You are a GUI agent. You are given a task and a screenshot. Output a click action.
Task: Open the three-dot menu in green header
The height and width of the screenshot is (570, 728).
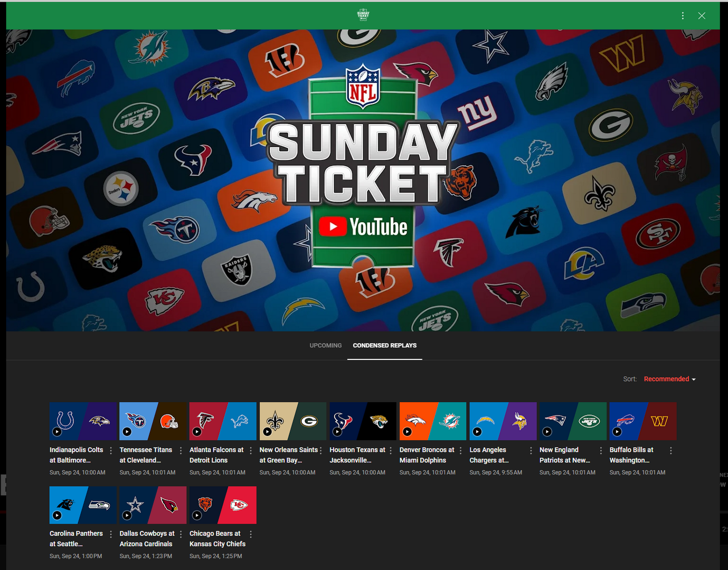683,16
